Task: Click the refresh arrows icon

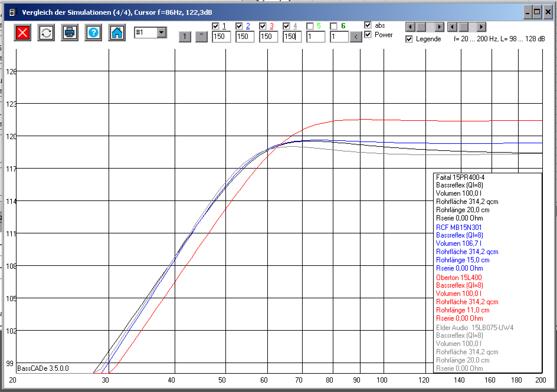Action: pyautogui.click(x=46, y=32)
